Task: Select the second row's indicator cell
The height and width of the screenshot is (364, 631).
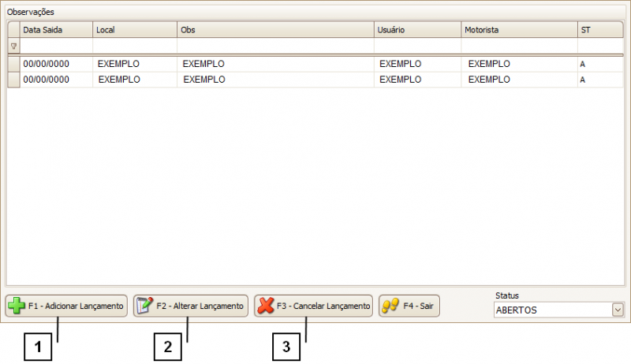Action: [x=13, y=80]
